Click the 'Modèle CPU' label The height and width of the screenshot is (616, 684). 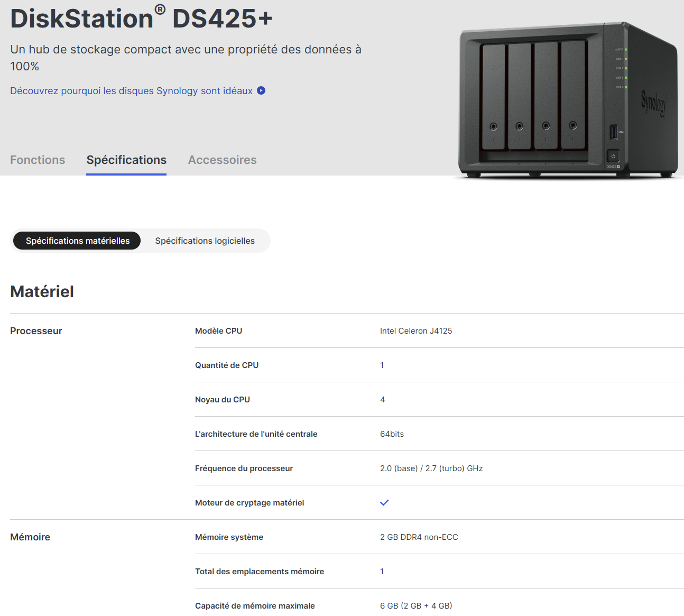[x=219, y=331]
